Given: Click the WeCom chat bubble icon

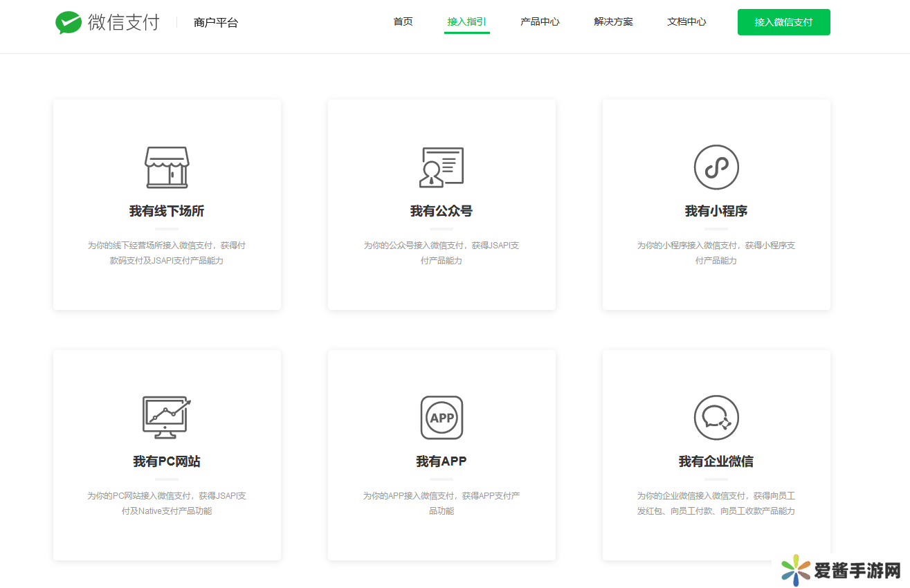Looking at the screenshot, I should pyautogui.click(x=716, y=418).
